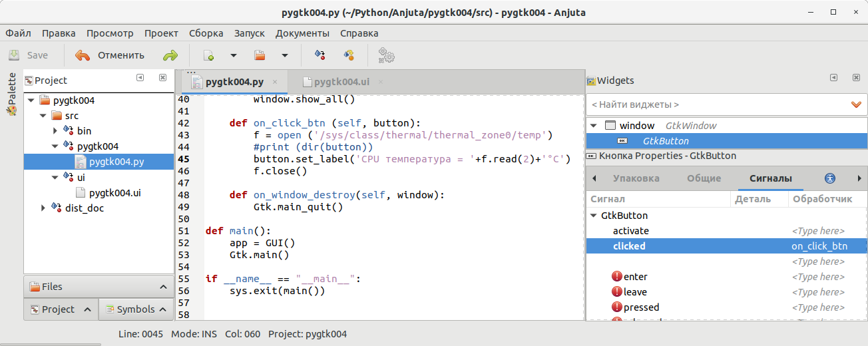The image size is (868, 346).
Task: Click the build project icon with orange dot
Action: click(348, 55)
